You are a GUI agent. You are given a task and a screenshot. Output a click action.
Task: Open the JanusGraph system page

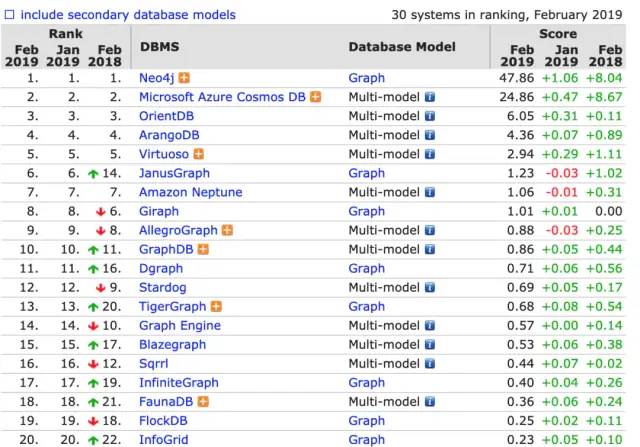(x=175, y=173)
